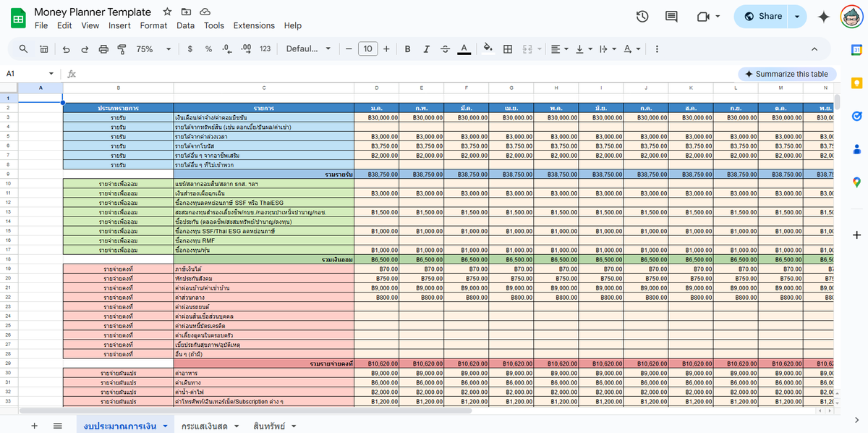Toggle bold formatting
Image resolution: width=868 pixels, height=433 pixels.
[408, 49]
